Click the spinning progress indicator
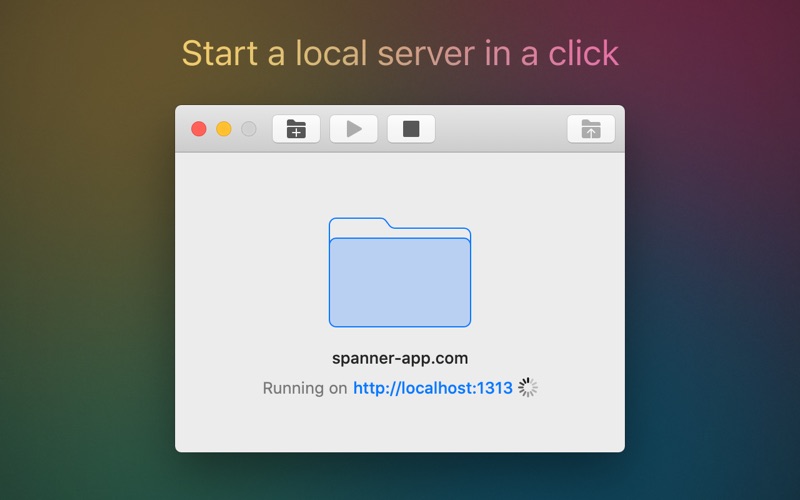This screenshot has height=500, width=800. pyautogui.click(x=528, y=387)
